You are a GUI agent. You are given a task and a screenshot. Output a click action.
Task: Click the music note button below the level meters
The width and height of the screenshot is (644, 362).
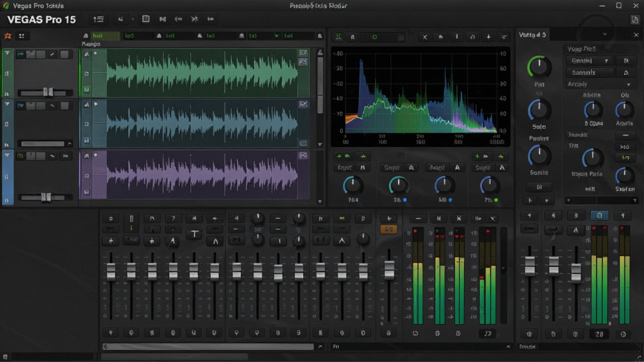(x=487, y=334)
